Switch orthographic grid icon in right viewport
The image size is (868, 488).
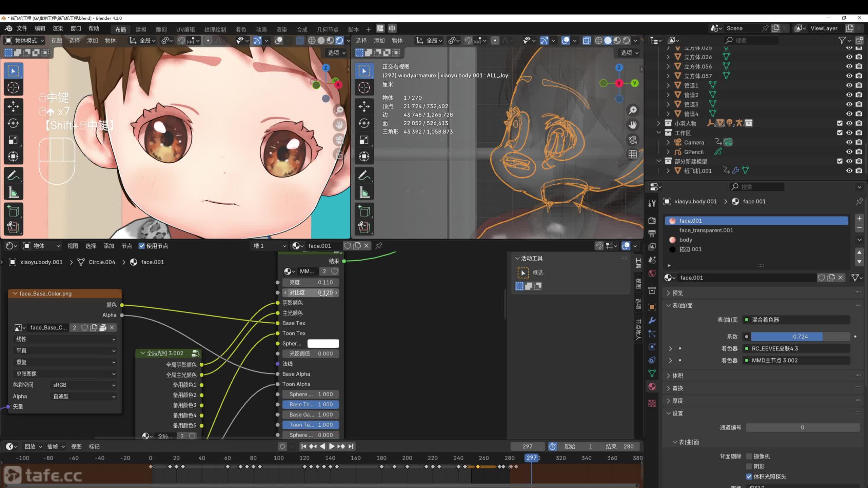(633, 155)
